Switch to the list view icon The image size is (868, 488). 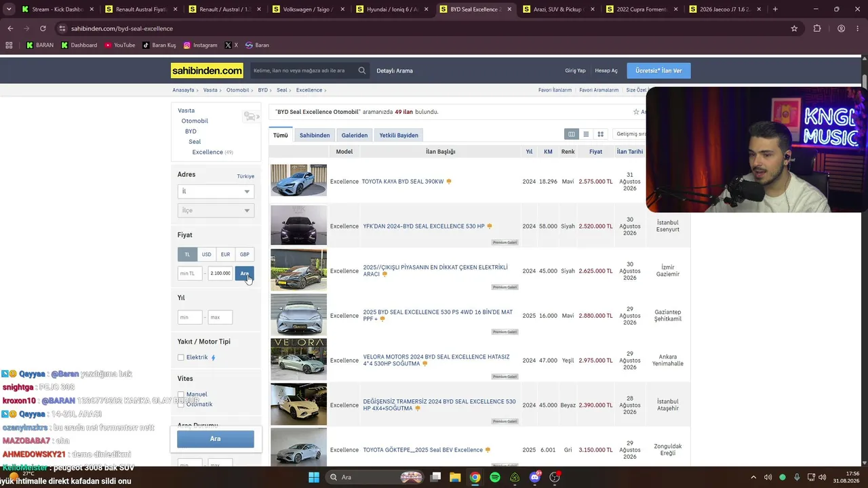[x=586, y=134]
